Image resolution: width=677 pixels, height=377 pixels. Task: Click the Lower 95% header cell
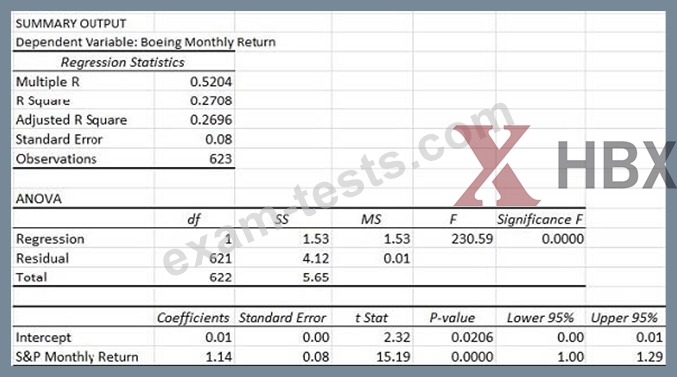[540, 318]
